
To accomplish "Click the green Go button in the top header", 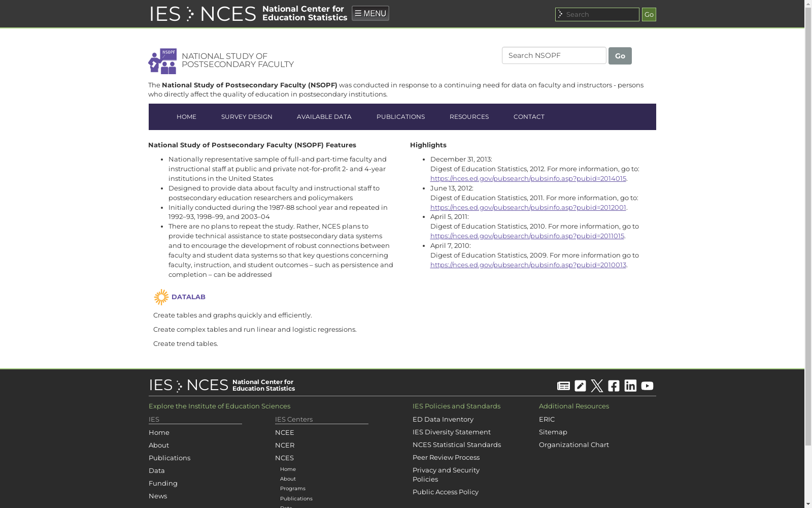I will [649, 14].
